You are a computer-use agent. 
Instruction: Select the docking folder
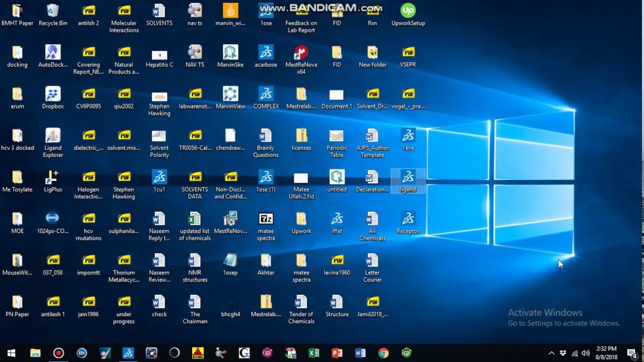coord(18,57)
